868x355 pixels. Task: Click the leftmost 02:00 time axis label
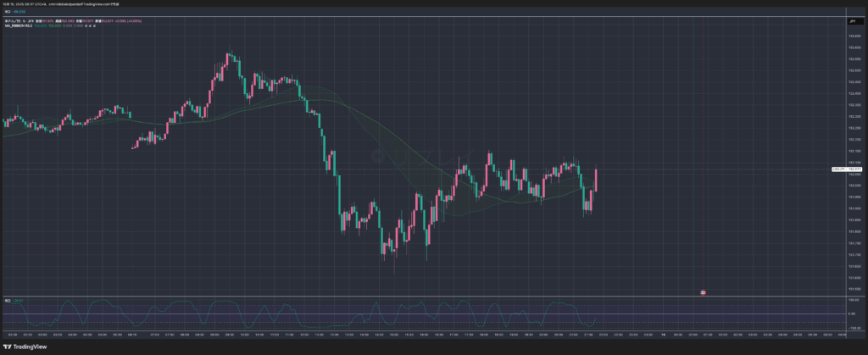click(12, 335)
